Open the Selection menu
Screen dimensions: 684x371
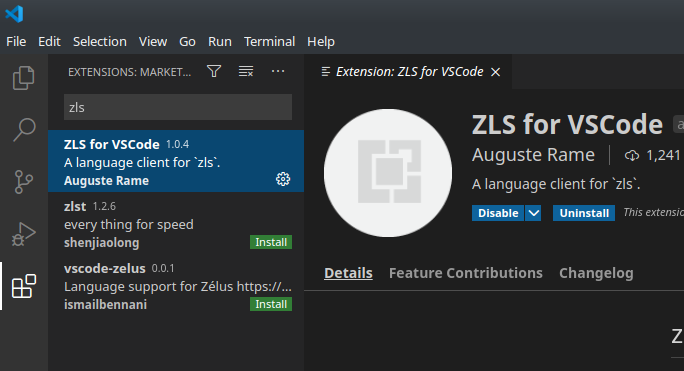coord(100,41)
